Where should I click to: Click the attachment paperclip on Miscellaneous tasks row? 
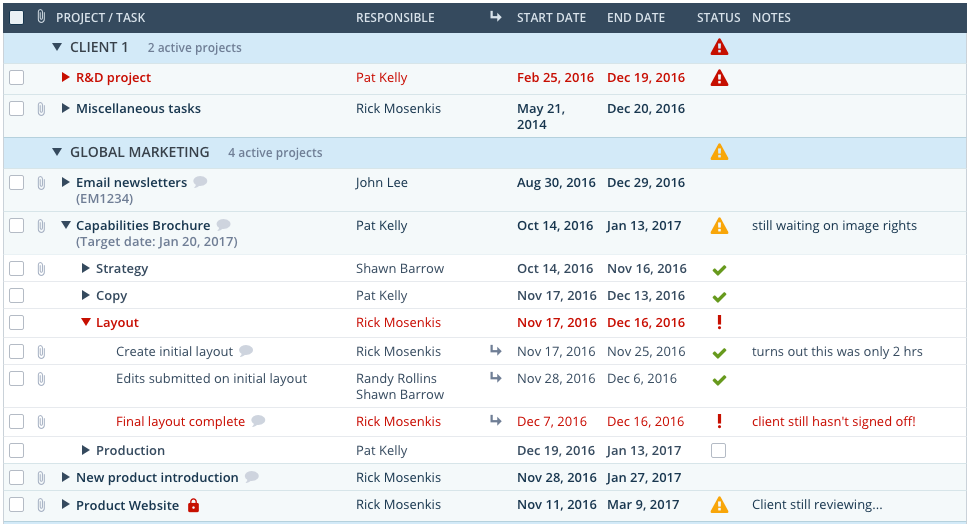tap(41, 109)
